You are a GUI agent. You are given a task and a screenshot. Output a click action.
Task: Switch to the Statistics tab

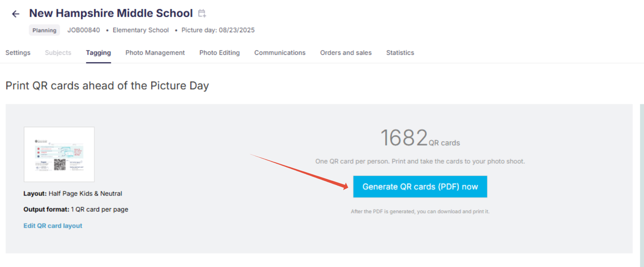tap(400, 53)
